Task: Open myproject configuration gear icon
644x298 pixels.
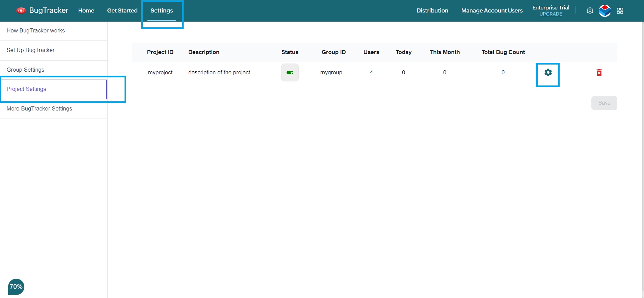Action: tap(548, 72)
